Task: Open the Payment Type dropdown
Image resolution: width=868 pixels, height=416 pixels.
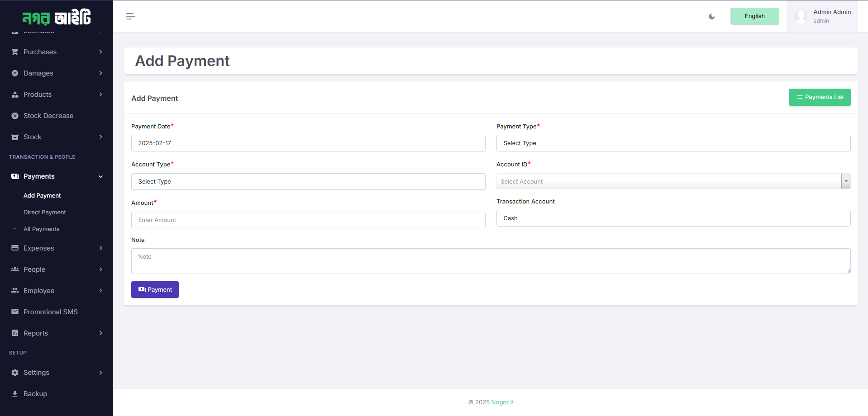Action: point(673,143)
